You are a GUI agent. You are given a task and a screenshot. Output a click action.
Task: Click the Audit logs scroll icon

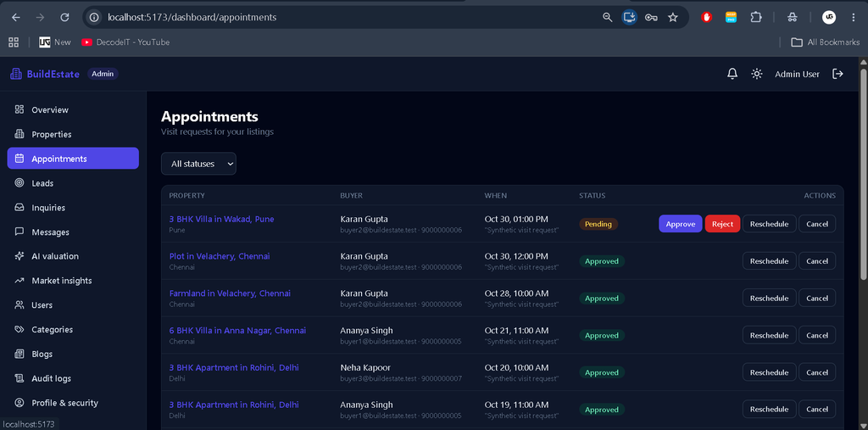pyautogui.click(x=19, y=378)
